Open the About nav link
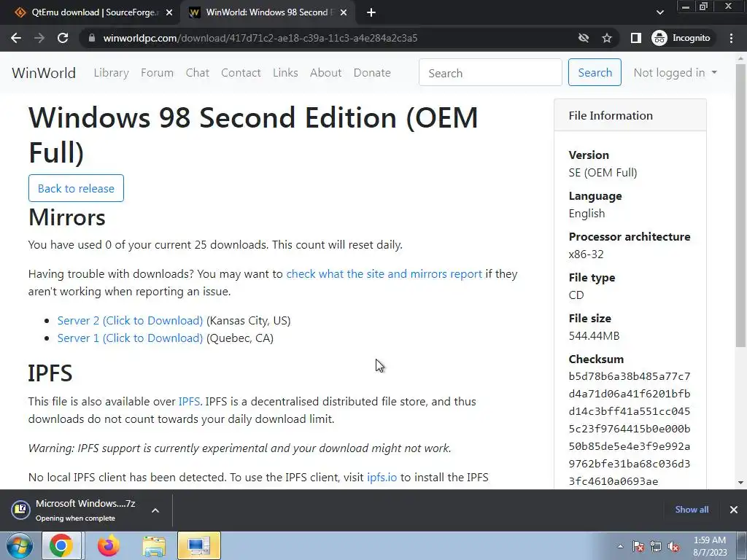 click(325, 73)
